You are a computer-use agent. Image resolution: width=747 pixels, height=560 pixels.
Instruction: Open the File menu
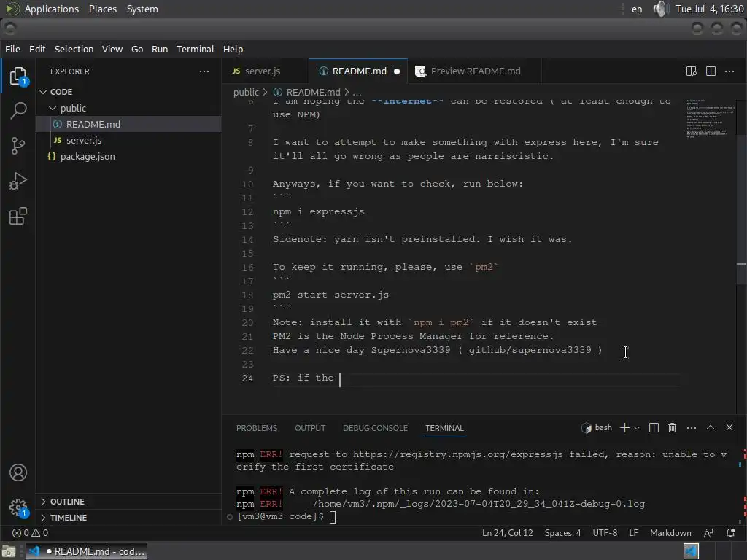(x=12, y=49)
